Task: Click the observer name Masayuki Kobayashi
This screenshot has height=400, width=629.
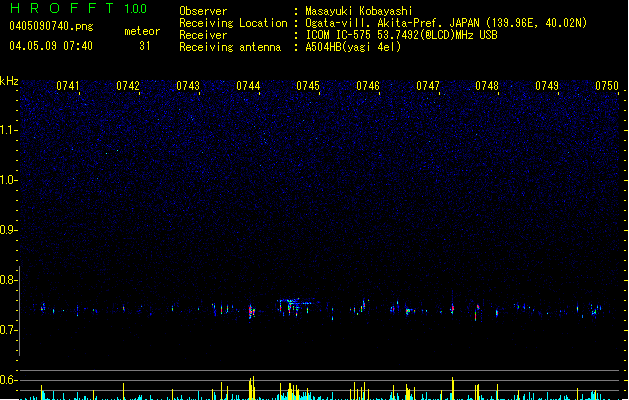Action: point(359,11)
